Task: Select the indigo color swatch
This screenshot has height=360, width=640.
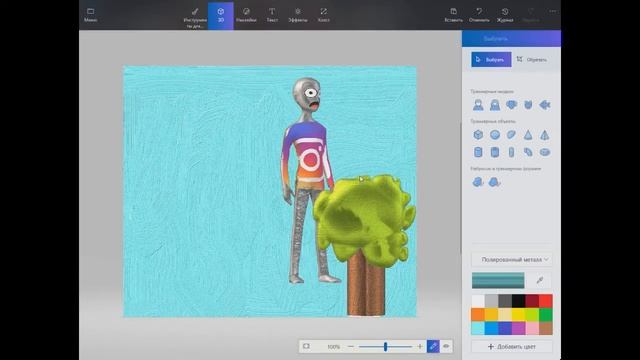Action: click(x=505, y=328)
